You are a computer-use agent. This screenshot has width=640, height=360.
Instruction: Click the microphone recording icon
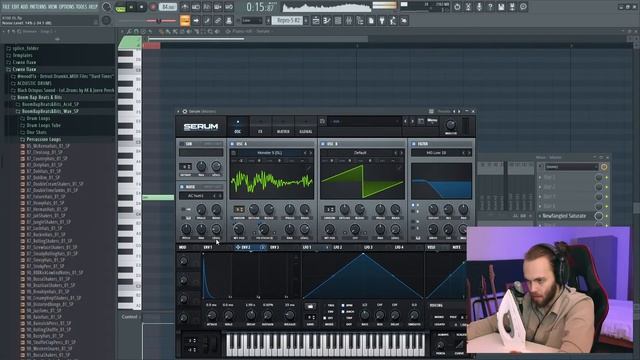pyautogui.click(x=479, y=7)
